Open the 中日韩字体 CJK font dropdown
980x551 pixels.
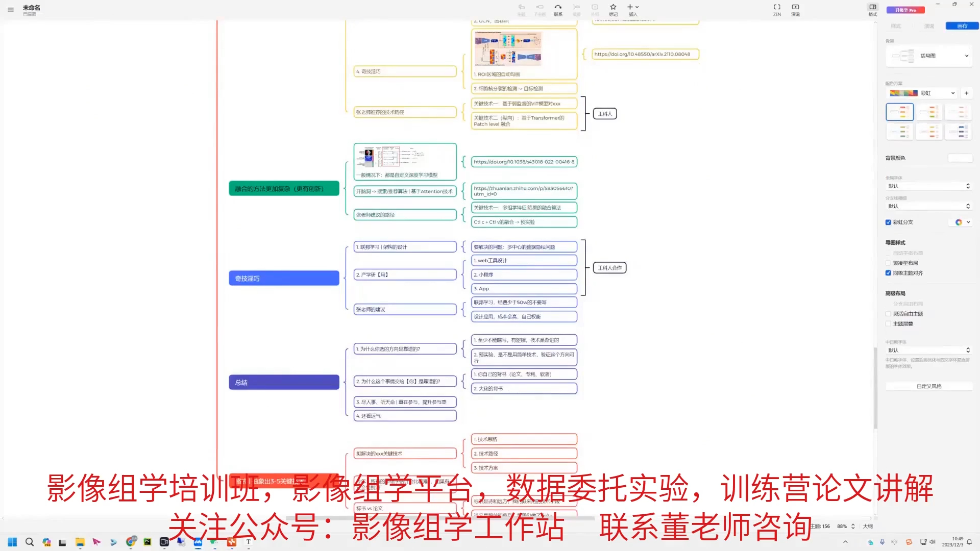coord(929,350)
